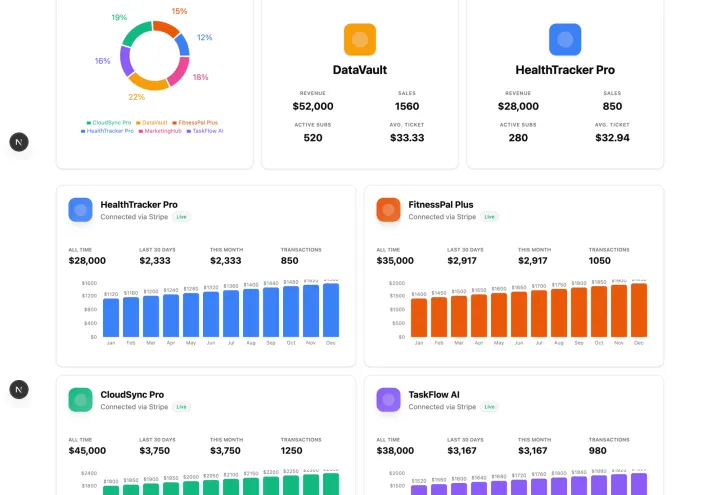
Task: Click the amber 22% donut segment
Action: 148,83
